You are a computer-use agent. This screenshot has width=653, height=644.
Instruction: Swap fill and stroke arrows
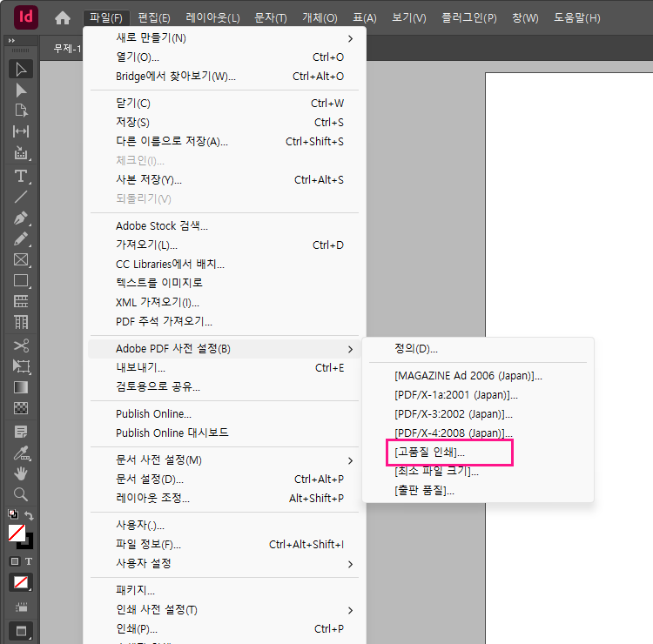click(29, 516)
